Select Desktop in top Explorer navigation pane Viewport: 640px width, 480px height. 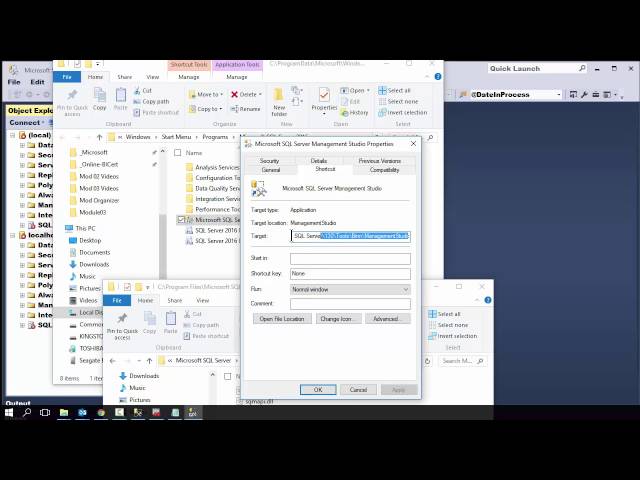[x=85, y=240]
